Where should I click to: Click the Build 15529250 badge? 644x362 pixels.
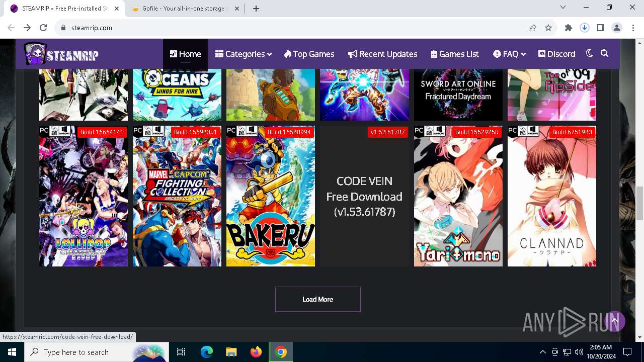(x=476, y=132)
